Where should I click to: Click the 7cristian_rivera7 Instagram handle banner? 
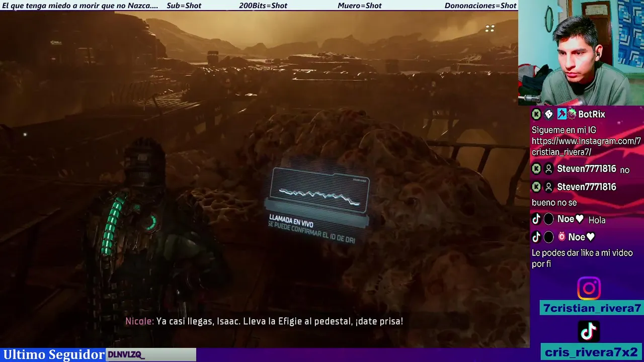pyautogui.click(x=592, y=308)
